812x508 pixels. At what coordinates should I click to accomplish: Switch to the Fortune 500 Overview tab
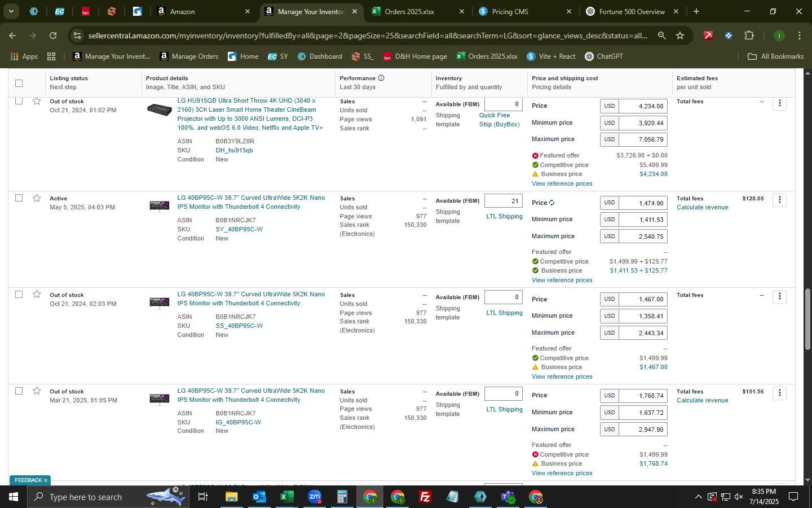click(632, 11)
